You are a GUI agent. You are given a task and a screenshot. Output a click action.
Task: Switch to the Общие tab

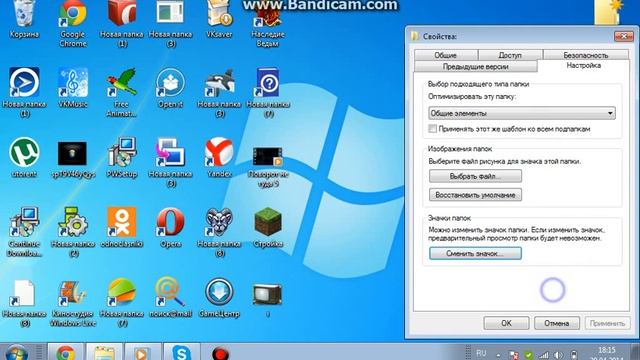[446, 55]
